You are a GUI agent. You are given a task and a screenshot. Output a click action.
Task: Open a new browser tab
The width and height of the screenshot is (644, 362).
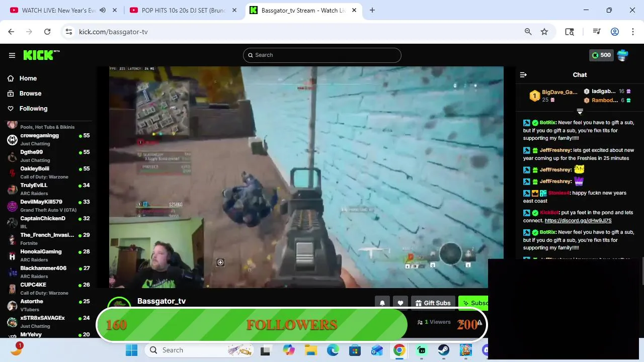(x=372, y=10)
